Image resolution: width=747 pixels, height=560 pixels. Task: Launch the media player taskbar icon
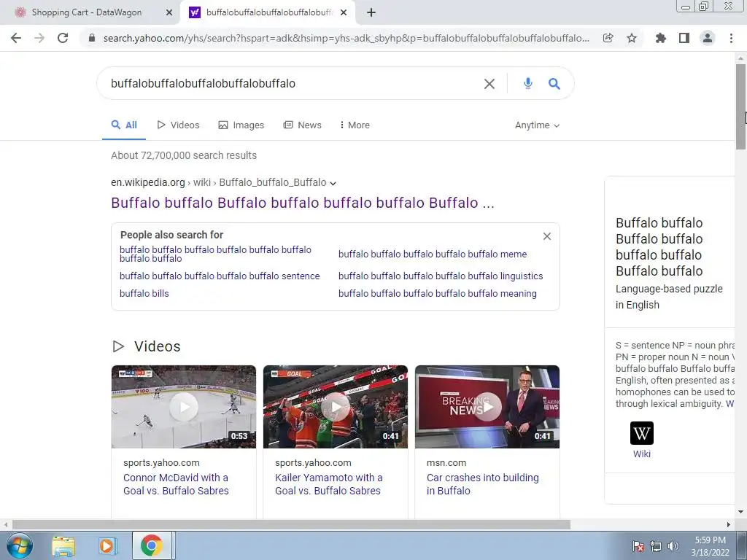point(108,545)
